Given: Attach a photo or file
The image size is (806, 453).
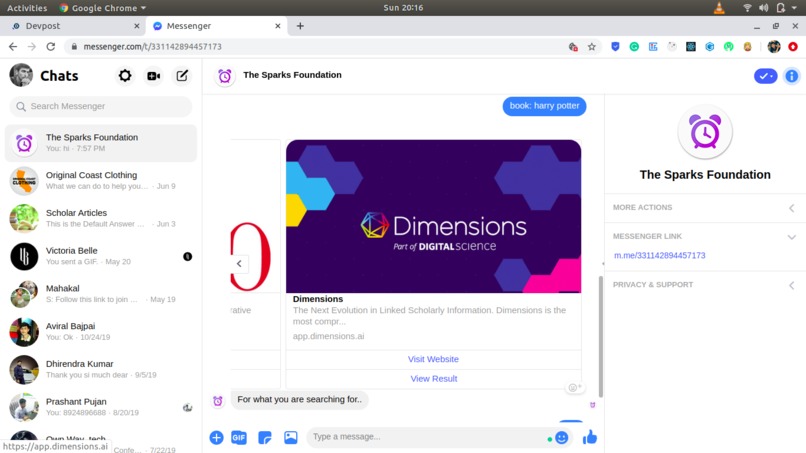Looking at the screenshot, I should pos(290,437).
